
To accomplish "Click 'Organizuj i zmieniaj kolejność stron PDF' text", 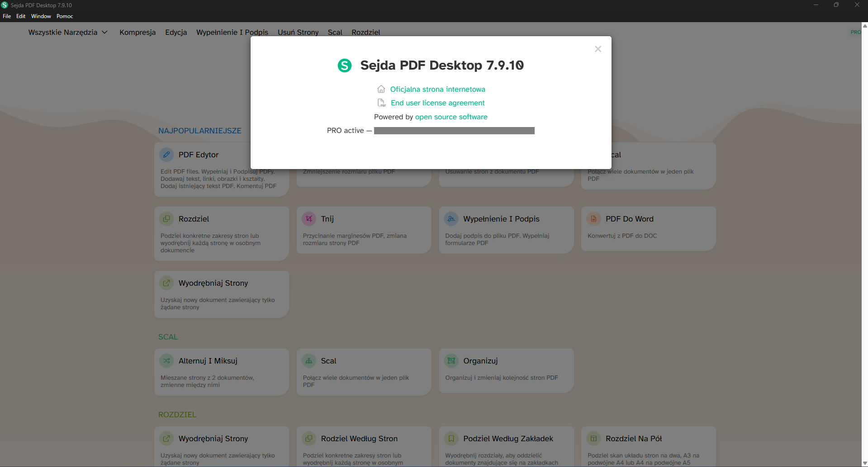I will (502, 377).
